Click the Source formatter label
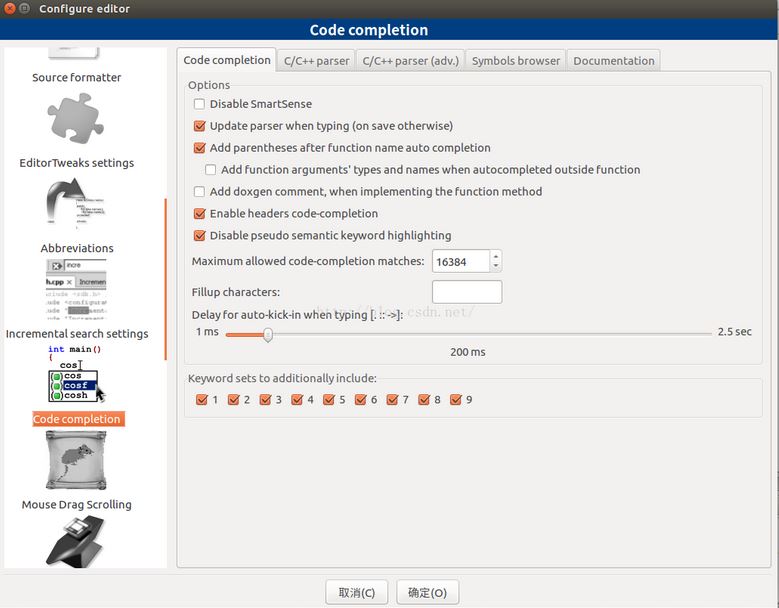The height and width of the screenshot is (608, 779). point(77,77)
